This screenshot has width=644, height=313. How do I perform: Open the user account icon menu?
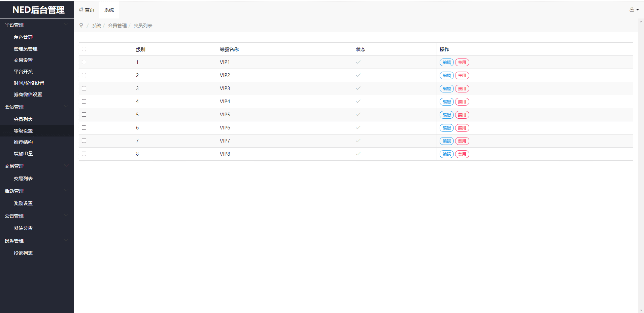[x=632, y=10]
